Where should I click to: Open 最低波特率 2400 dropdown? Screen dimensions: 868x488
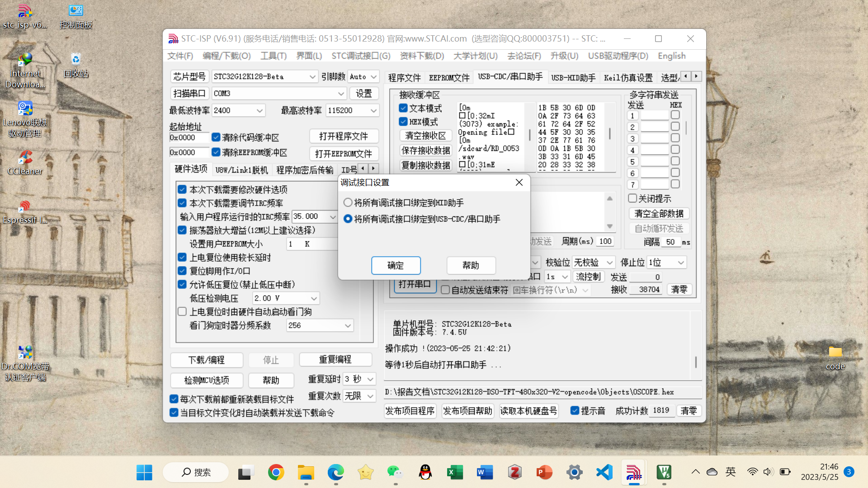[x=238, y=110]
